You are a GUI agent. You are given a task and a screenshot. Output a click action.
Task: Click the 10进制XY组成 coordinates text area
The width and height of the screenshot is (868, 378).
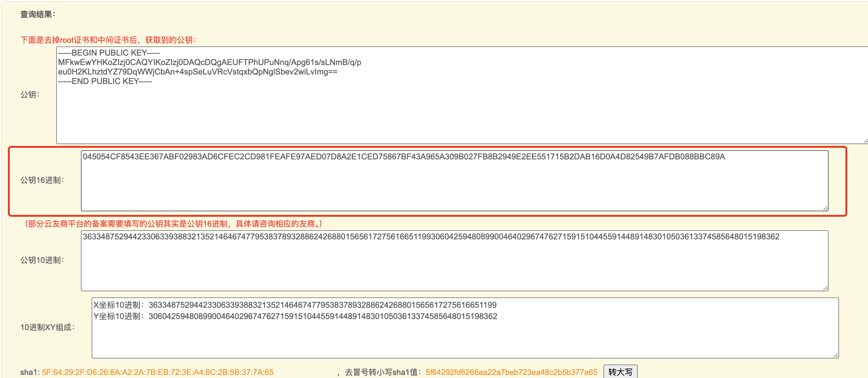[465, 327]
